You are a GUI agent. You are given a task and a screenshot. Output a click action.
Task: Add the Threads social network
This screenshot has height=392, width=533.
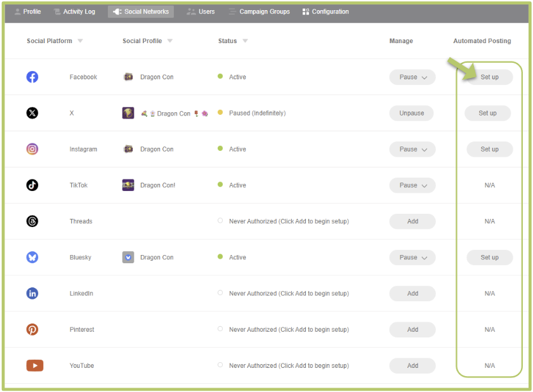[412, 221]
